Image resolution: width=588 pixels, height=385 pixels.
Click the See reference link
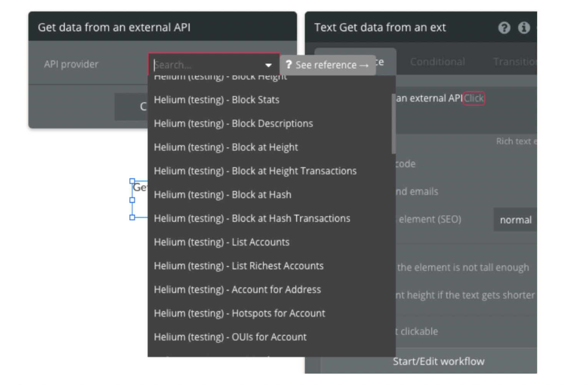pos(328,65)
